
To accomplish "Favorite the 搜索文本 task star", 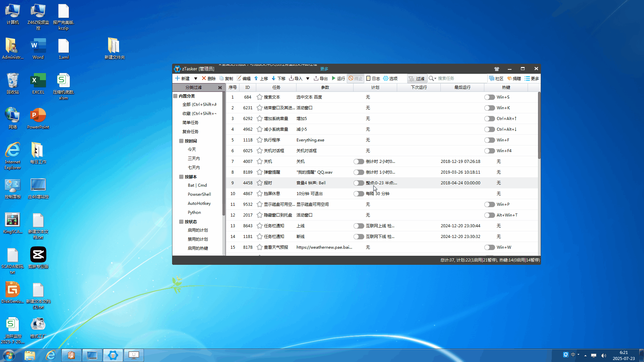I will coord(259,97).
